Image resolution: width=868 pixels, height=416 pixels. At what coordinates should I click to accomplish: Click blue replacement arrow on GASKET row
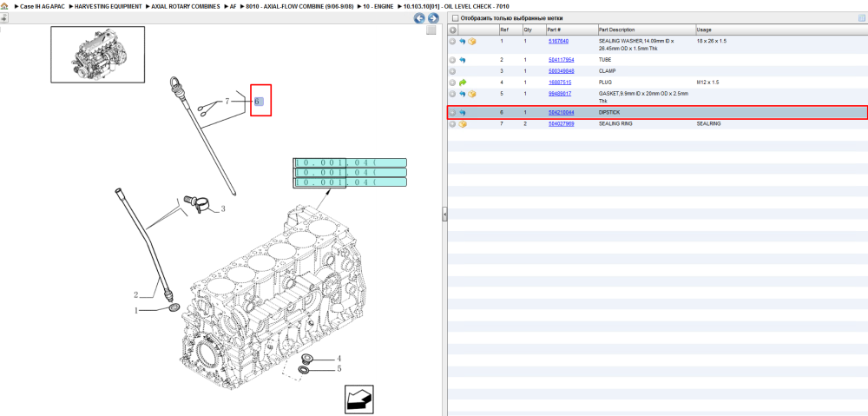[x=463, y=94]
